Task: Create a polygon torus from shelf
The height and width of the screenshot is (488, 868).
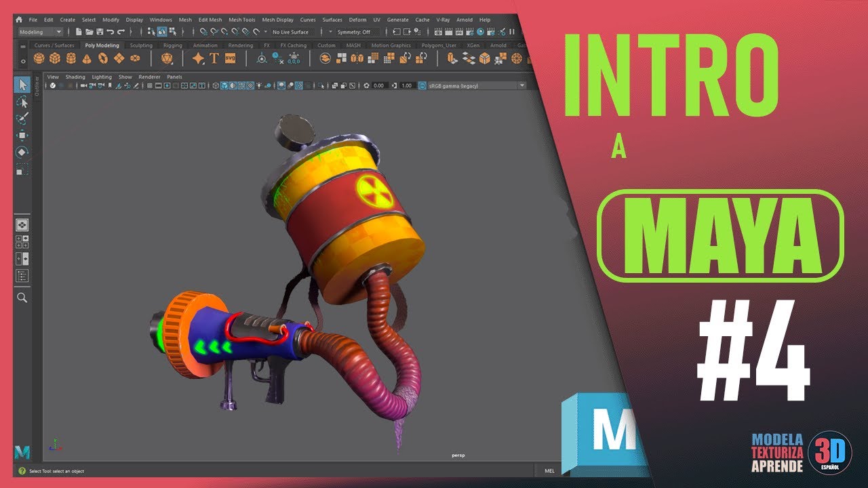Action: pos(103,59)
